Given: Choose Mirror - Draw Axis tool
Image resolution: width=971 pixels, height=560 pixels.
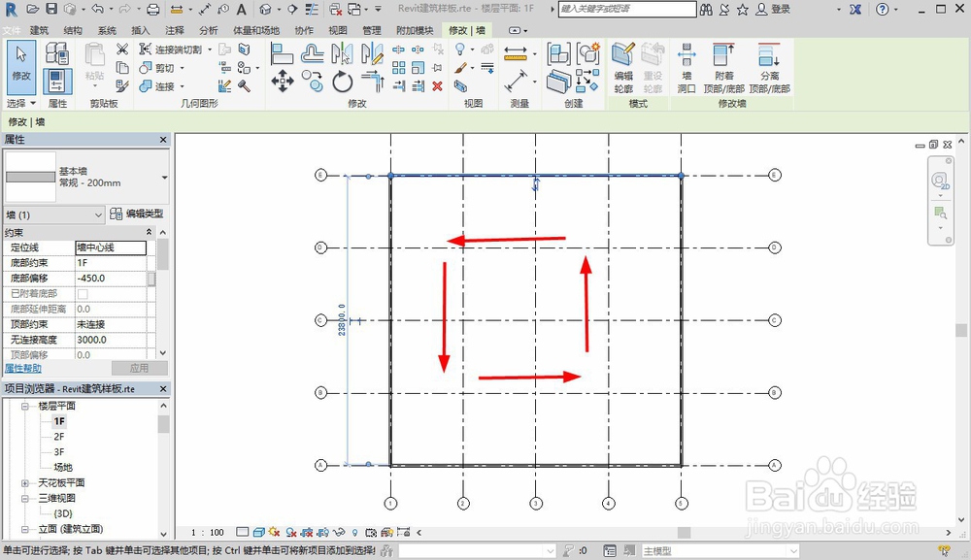Looking at the screenshot, I should point(372,53).
